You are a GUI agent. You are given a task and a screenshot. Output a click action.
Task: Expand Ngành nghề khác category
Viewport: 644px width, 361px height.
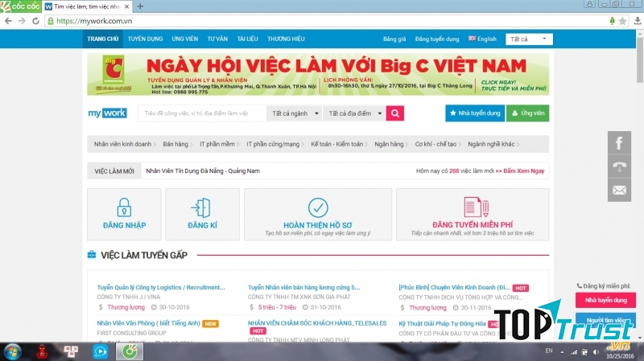493,144
